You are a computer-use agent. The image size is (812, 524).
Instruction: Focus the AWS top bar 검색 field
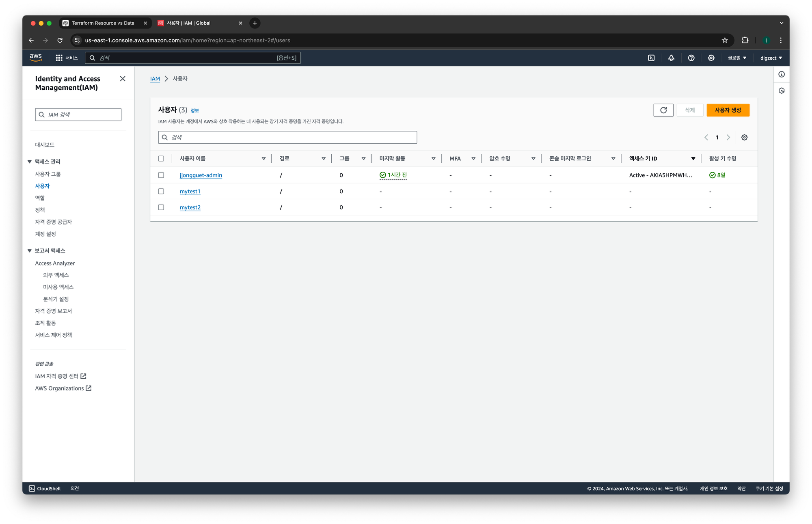(x=192, y=58)
